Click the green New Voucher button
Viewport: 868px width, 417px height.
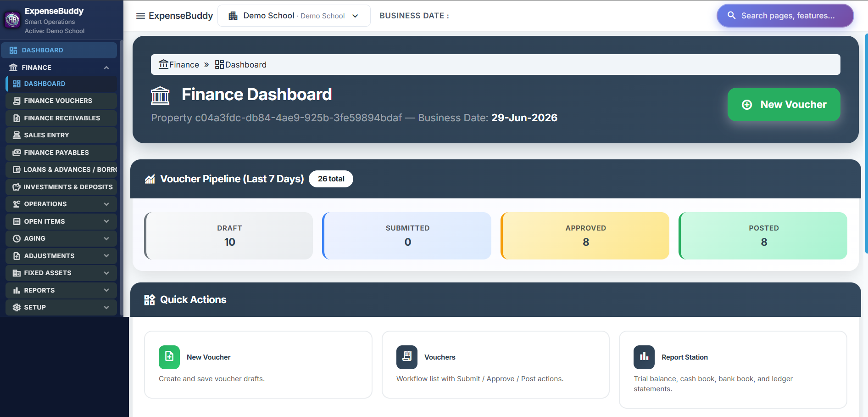pos(784,104)
